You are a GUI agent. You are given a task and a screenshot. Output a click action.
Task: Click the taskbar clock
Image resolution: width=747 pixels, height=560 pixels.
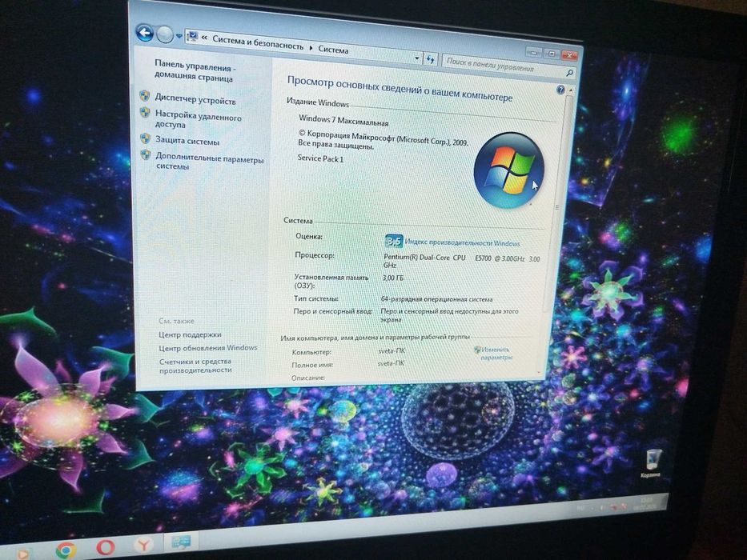pos(646,504)
